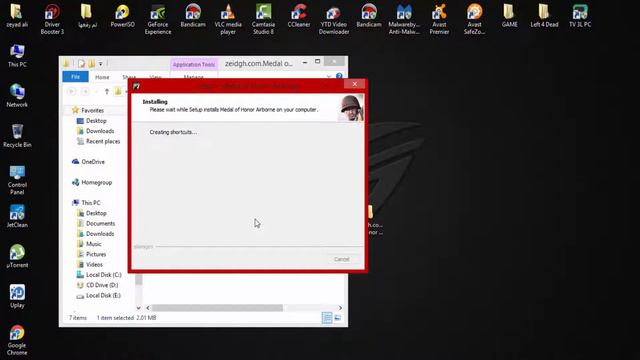Click Explorer Up one level arrow
The width and height of the screenshot is (640, 360).
(x=107, y=91)
